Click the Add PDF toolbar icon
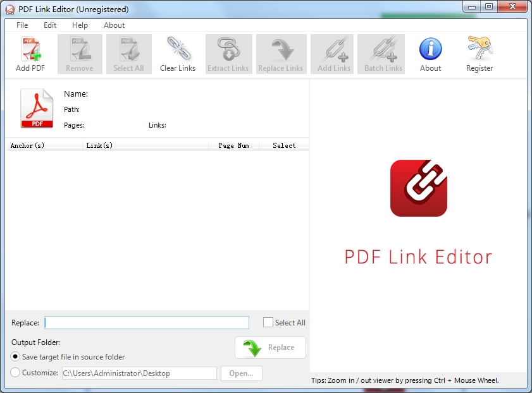The height and width of the screenshot is (393, 532). [30, 54]
